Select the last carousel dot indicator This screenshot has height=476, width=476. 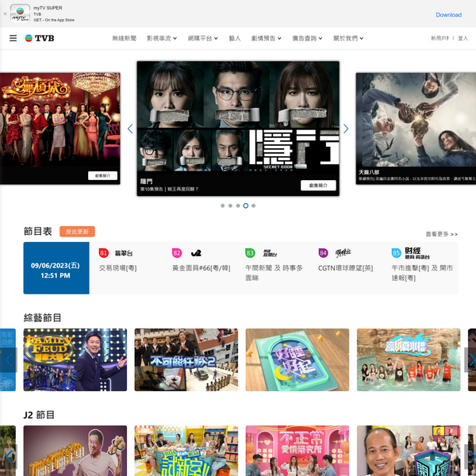coord(254,205)
